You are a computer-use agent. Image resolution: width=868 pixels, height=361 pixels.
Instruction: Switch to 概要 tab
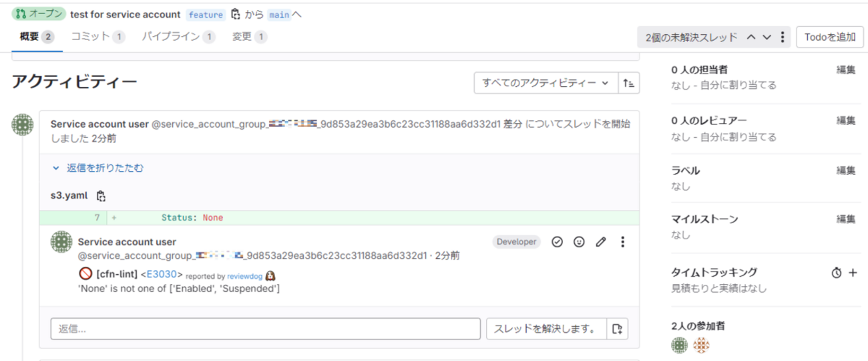(37, 37)
